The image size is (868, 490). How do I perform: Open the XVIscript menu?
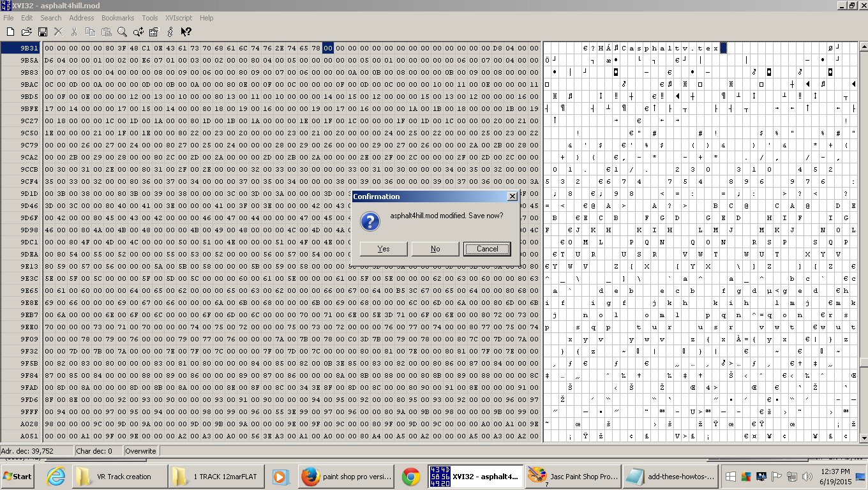(x=180, y=18)
